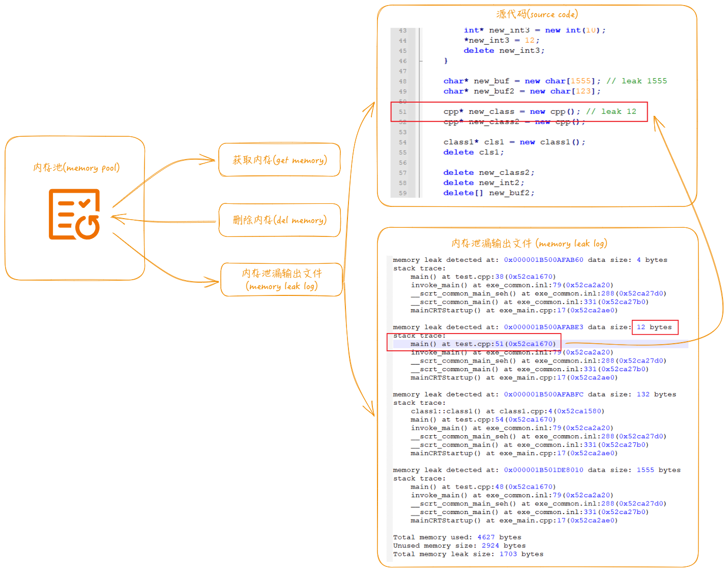The width and height of the screenshot is (728, 572).
Task: Click line number 43 in the gutter
Action: pyautogui.click(x=403, y=31)
